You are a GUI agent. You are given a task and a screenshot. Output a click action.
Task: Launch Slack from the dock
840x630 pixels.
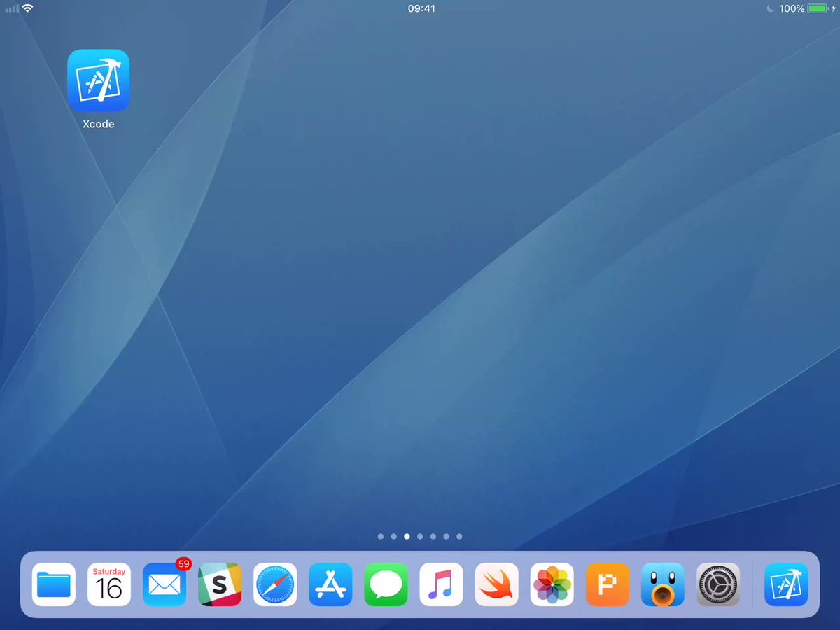(x=220, y=584)
